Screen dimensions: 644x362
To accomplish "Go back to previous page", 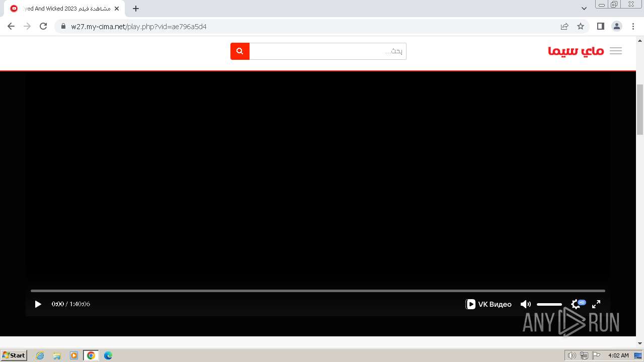I will pos(11,26).
